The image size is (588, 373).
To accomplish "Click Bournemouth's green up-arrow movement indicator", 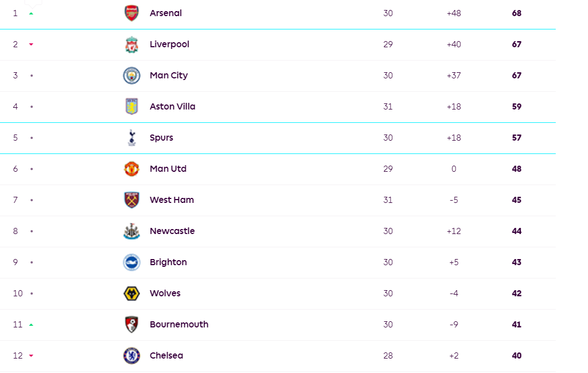I will pyautogui.click(x=31, y=325).
